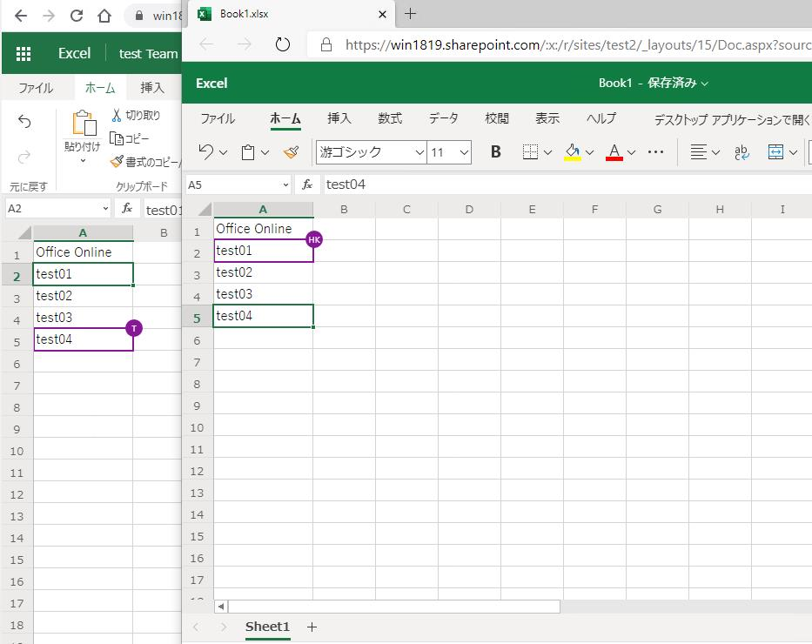Viewport: 812px width, 644px height.
Task: Open the undo dropdown arrow in front window
Action: [223, 152]
